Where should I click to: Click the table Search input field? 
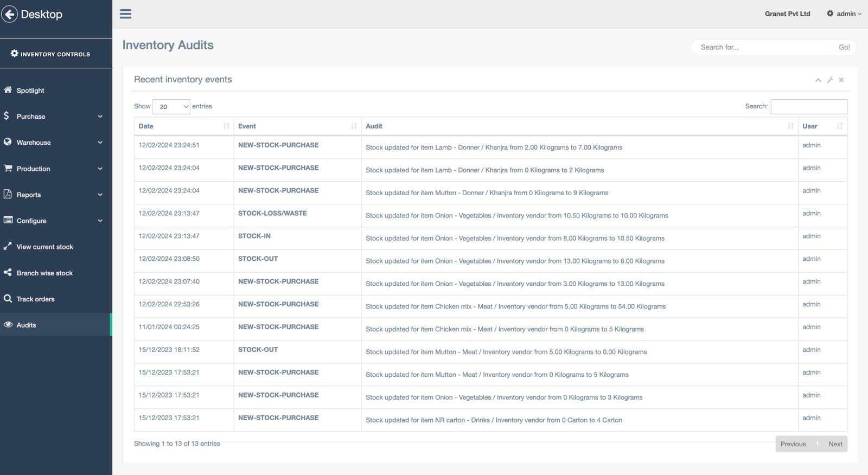[x=808, y=107]
